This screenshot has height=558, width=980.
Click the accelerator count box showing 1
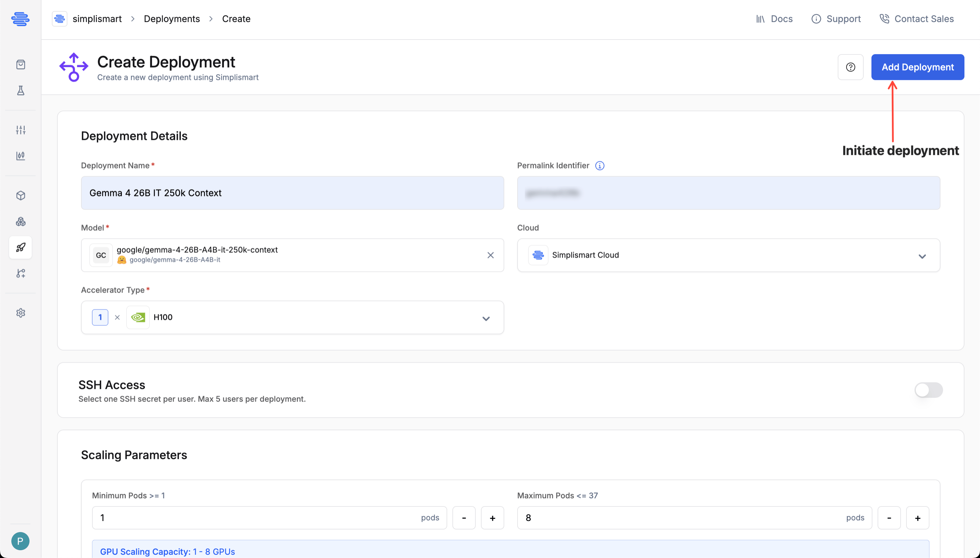coord(100,317)
